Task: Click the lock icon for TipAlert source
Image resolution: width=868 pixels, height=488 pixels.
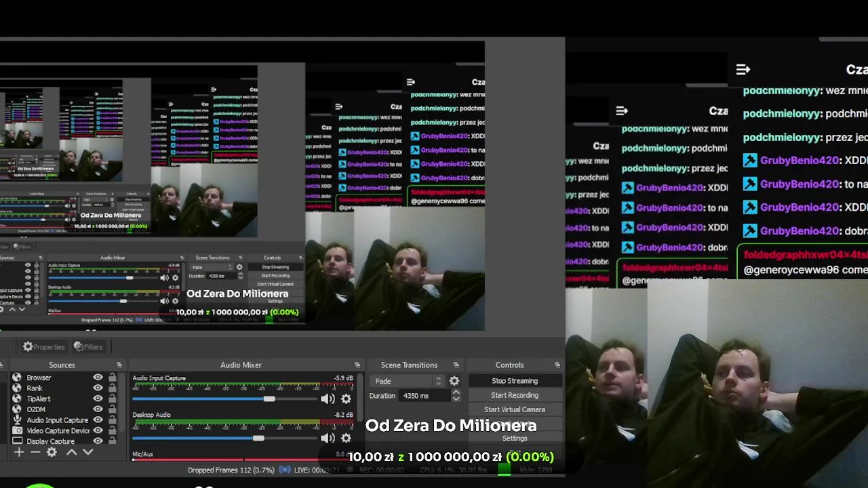Action: [x=112, y=399]
